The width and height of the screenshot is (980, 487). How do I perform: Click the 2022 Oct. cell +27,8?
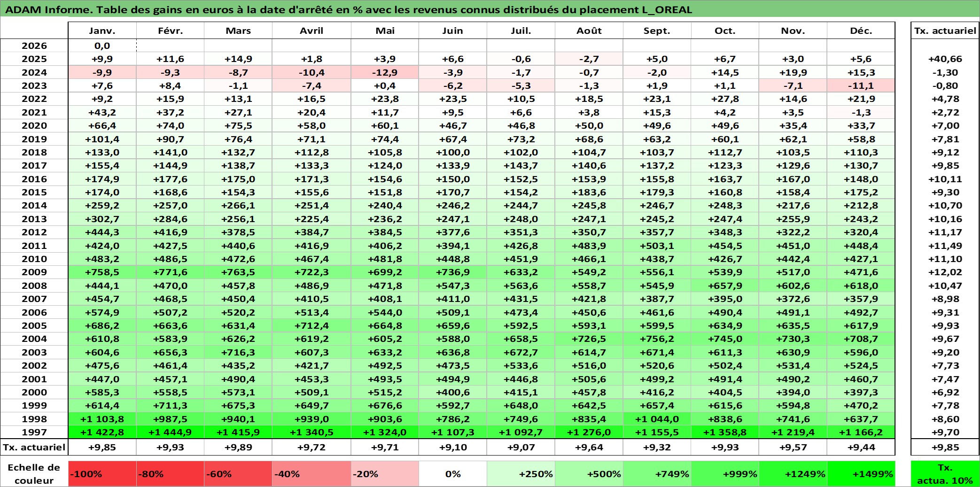pos(725,99)
